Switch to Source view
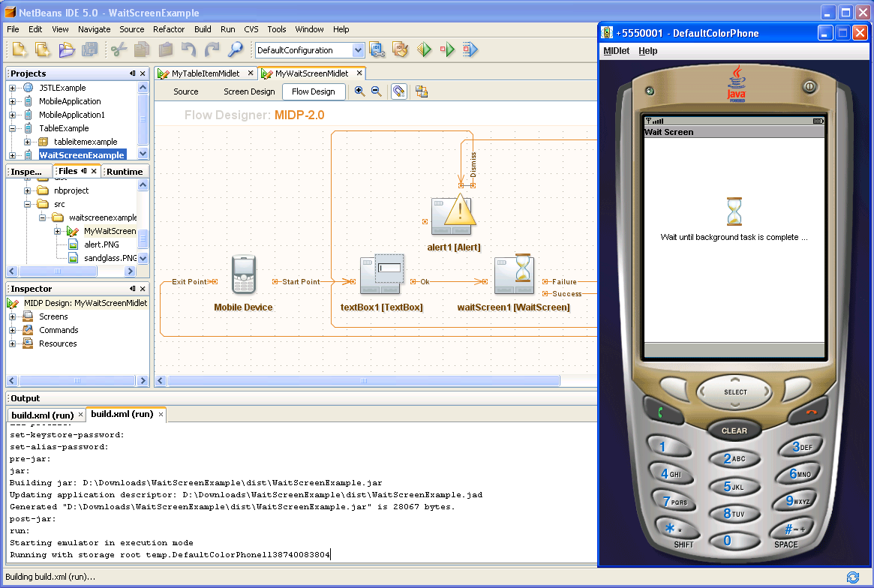Screen dimensions: 874x588 [x=185, y=91]
